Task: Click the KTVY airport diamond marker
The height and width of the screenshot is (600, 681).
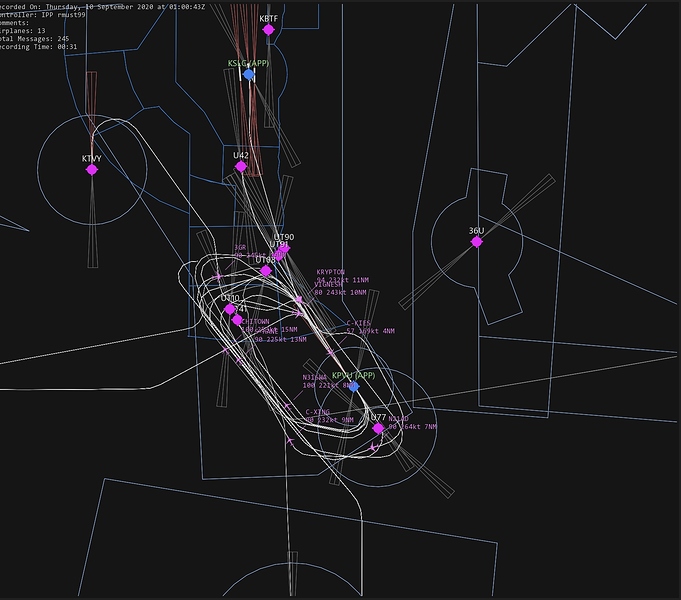Action: click(x=92, y=169)
